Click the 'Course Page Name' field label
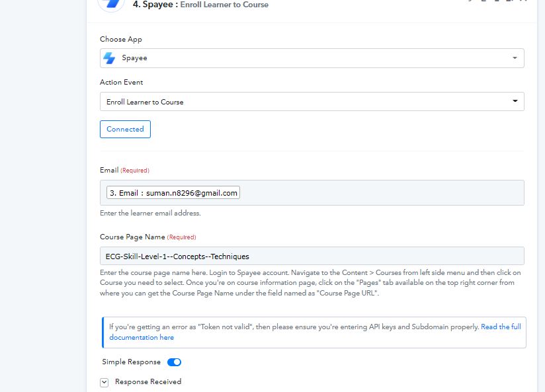 tap(132, 237)
